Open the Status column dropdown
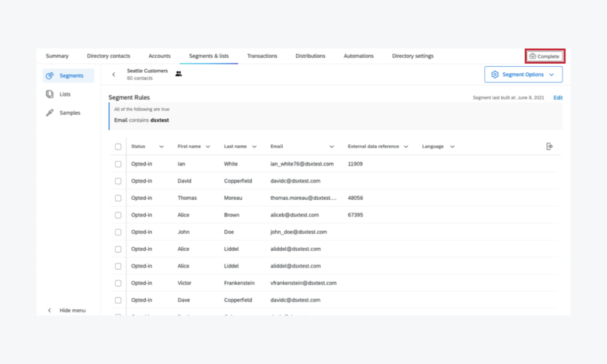607x364 pixels. point(161,146)
